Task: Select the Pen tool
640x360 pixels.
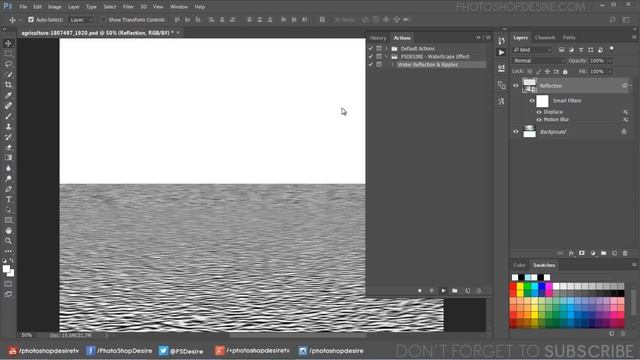Action: tap(8, 189)
